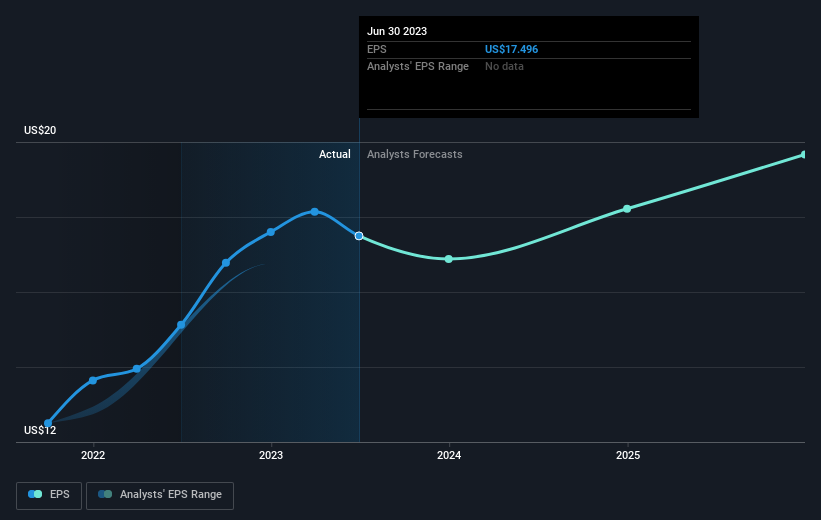The height and width of the screenshot is (520, 821).
Task: Click the 2024 forecast data point
Action: (449, 259)
